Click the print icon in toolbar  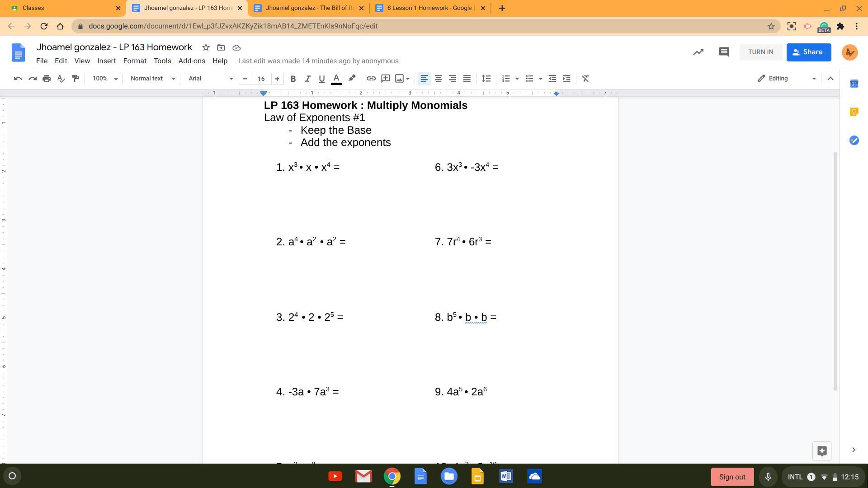(47, 79)
